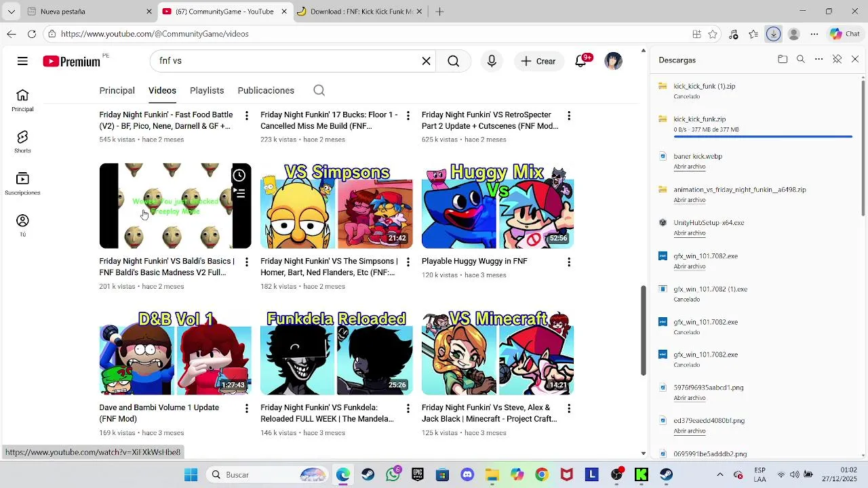Play the Huggy Mix thumbnail

(x=498, y=206)
